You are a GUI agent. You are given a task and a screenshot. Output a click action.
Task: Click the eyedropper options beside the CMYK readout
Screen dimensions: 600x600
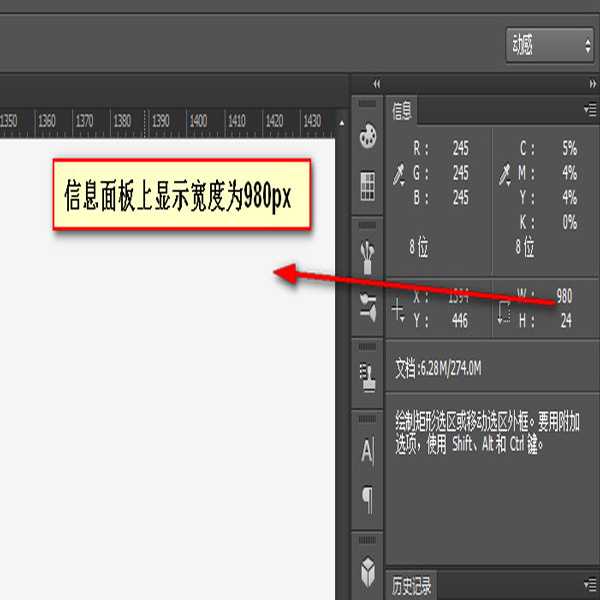tap(505, 175)
